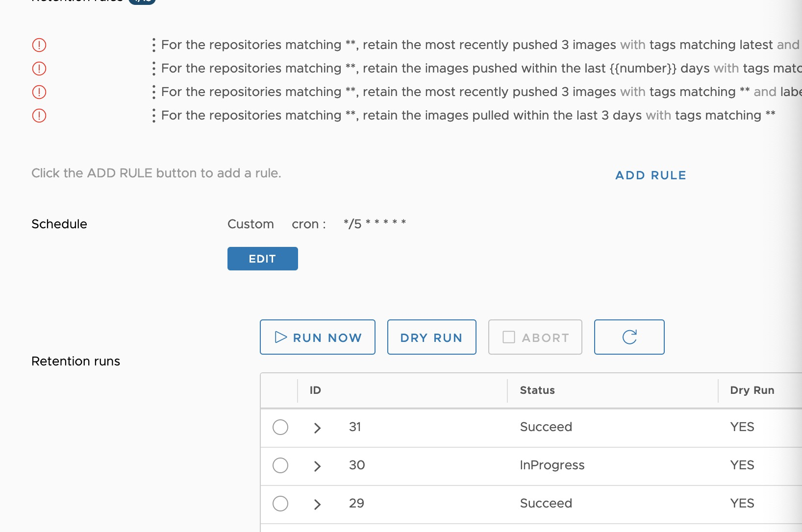Edit the cron schedule
The width and height of the screenshot is (802, 532).
point(262,259)
